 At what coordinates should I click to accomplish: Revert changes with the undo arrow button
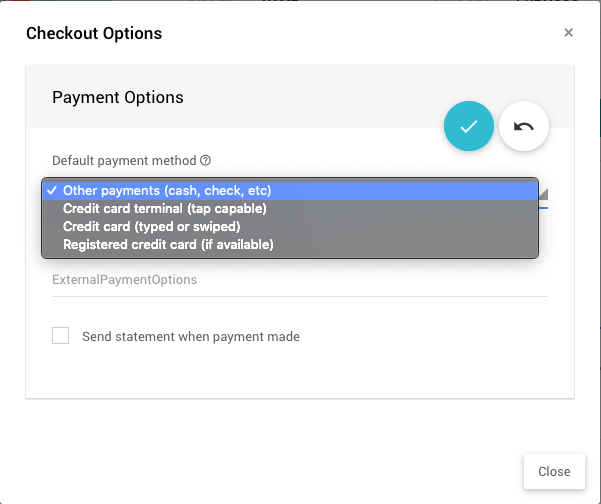[524, 127]
